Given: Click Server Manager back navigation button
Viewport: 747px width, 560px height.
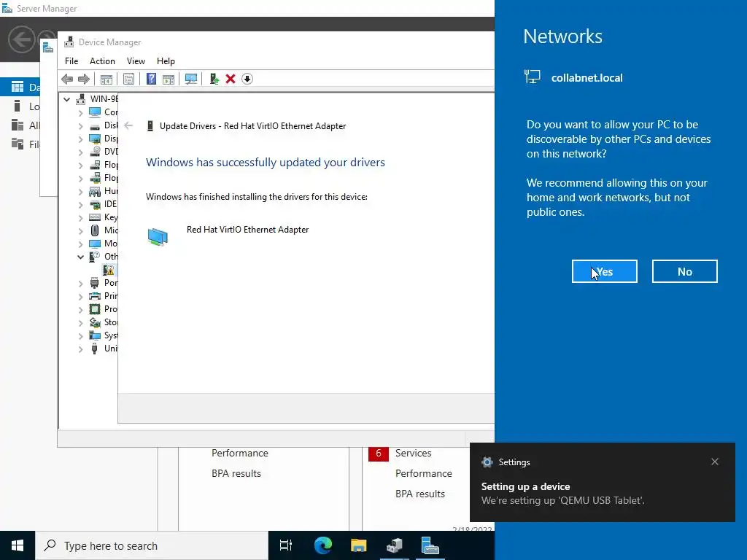Looking at the screenshot, I should pyautogui.click(x=21, y=39).
